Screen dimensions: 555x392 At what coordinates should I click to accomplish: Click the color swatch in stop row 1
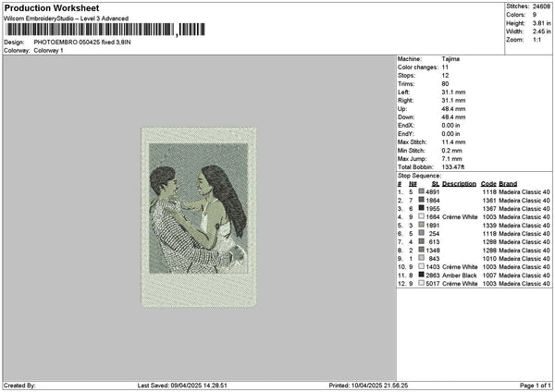[421, 191]
